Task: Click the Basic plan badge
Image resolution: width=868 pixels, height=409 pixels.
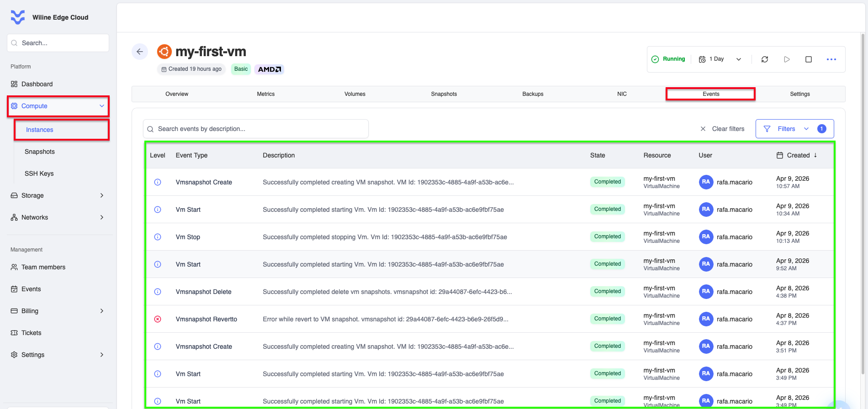Action: point(241,69)
